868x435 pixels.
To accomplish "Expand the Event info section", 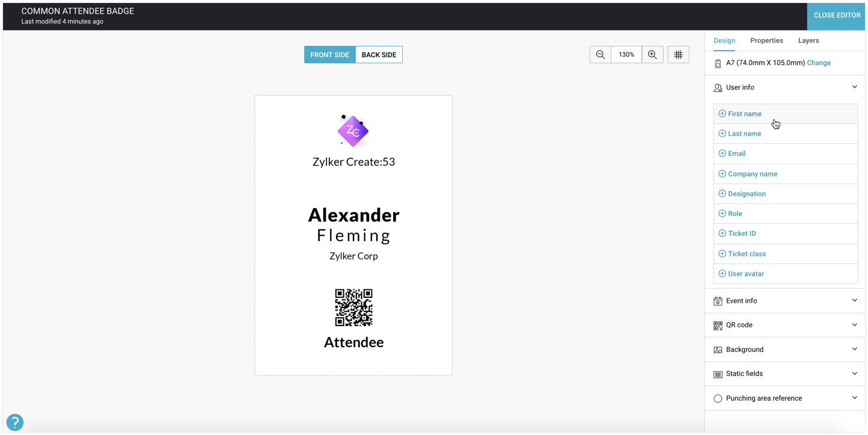I will (x=854, y=301).
